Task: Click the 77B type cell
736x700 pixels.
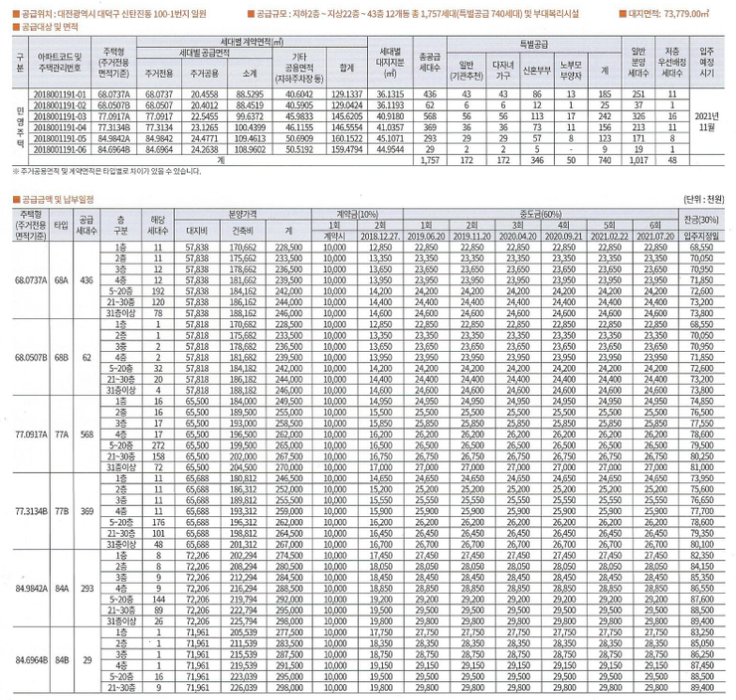Action: point(61,511)
